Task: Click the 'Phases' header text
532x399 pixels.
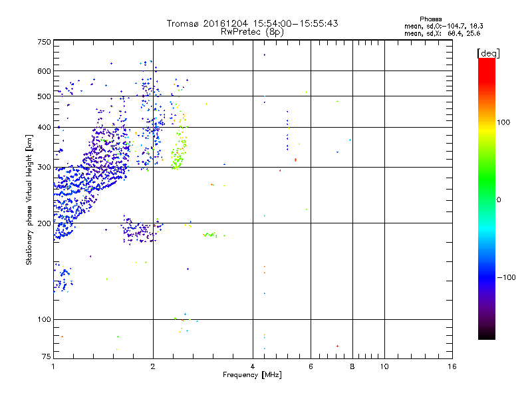Action: (430, 19)
